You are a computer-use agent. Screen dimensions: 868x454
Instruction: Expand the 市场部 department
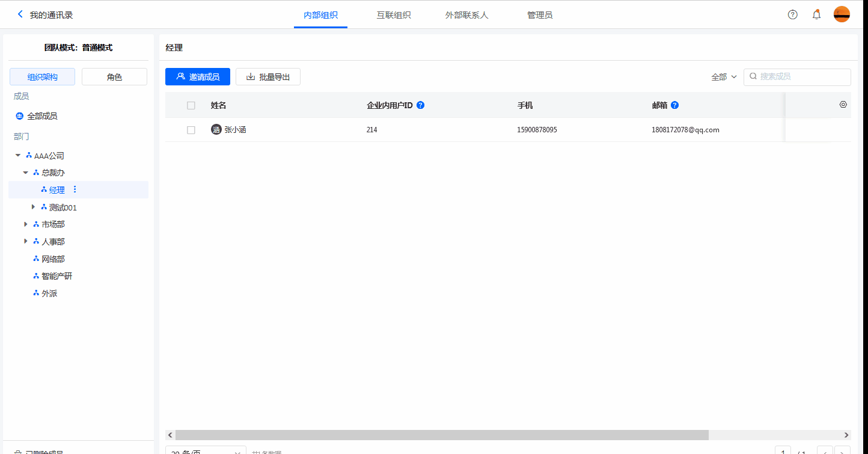pyautogui.click(x=26, y=224)
